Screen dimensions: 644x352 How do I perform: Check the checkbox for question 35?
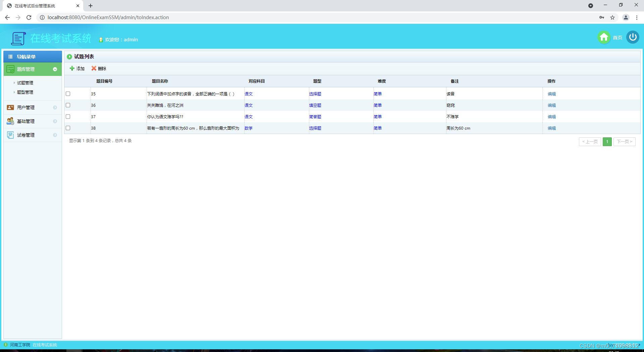point(68,94)
